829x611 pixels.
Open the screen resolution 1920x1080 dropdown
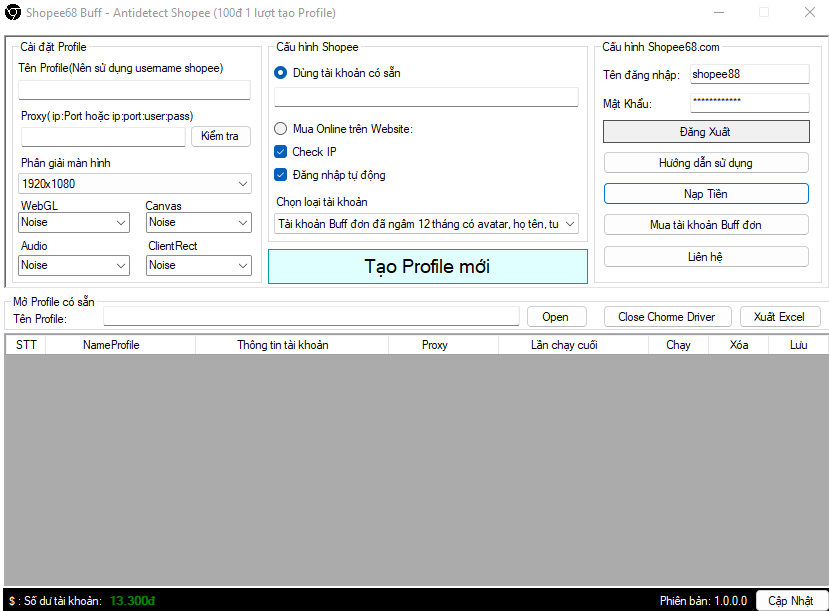[x=135, y=184]
